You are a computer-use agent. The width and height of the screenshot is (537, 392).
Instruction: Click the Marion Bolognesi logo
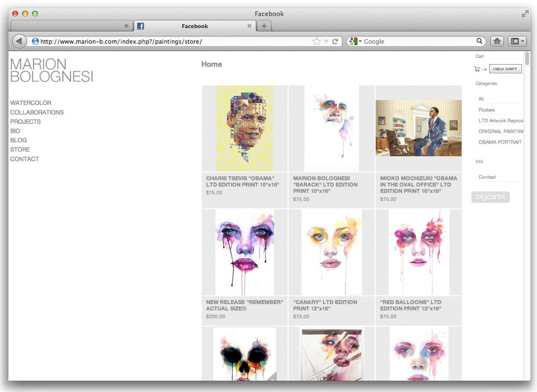click(52, 70)
